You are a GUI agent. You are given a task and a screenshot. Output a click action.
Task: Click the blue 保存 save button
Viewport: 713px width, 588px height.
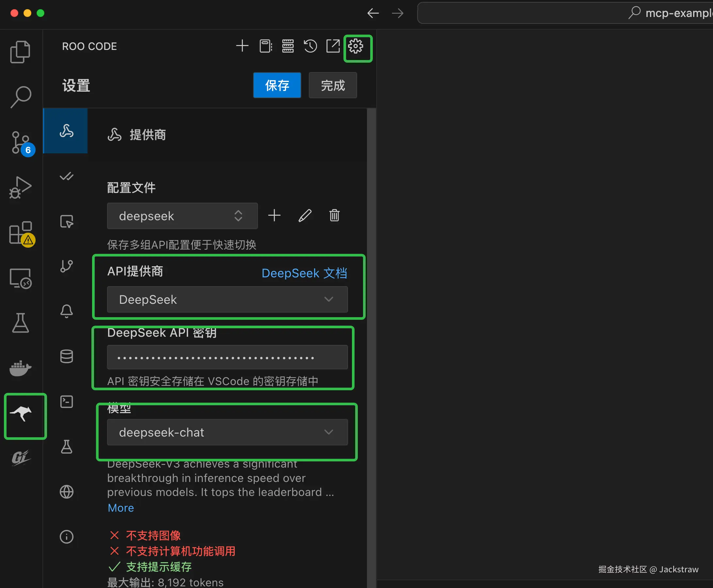[x=277, y=85]
